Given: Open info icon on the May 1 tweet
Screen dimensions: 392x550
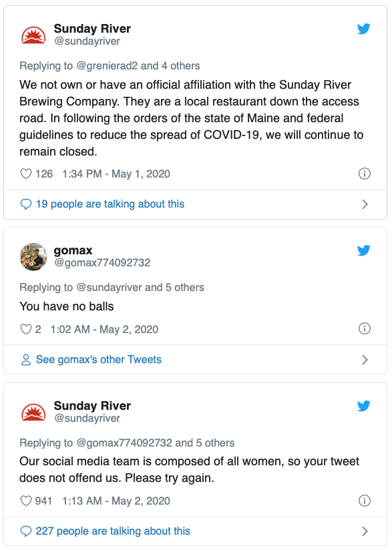Looking at the screenshot, I should pyautogui.click(x=365, y=174).
